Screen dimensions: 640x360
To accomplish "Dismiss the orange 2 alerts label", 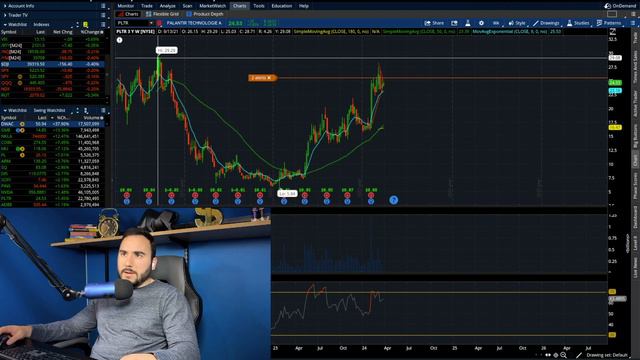I will click(269, 78).
